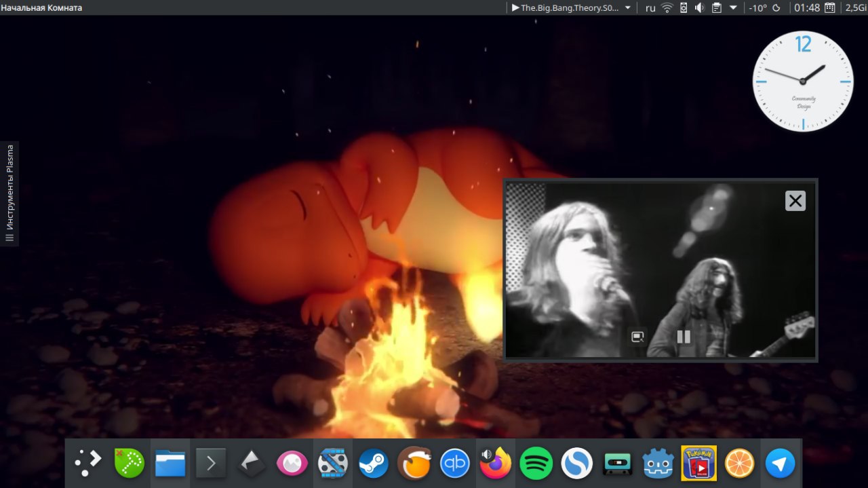
Task: Click the Big.Bang.Theory now-playing title
Action: (570, 7)
